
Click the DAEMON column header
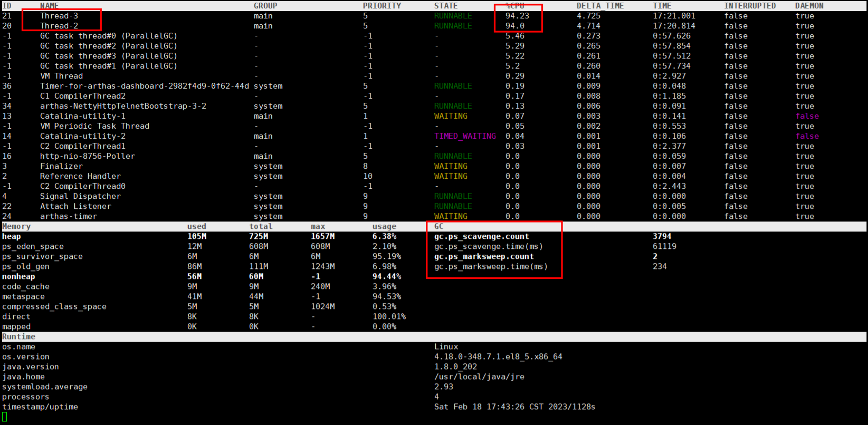809,6
